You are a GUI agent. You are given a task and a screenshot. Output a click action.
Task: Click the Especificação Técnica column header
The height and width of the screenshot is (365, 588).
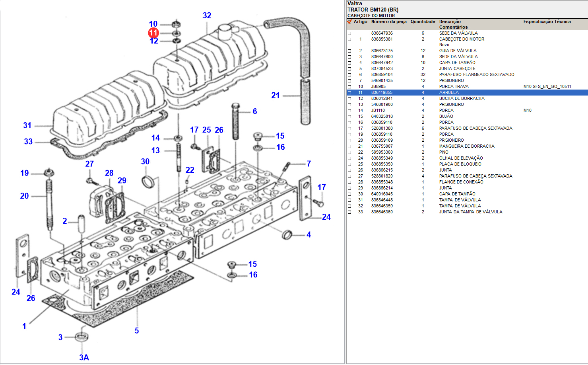[x=547, y=22]
